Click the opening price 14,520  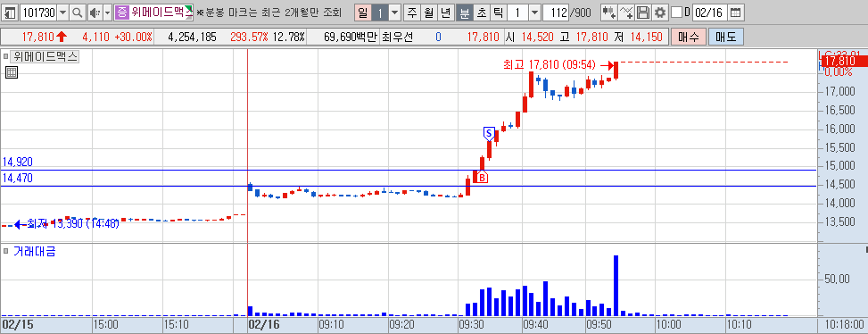(x=537, y=38)
